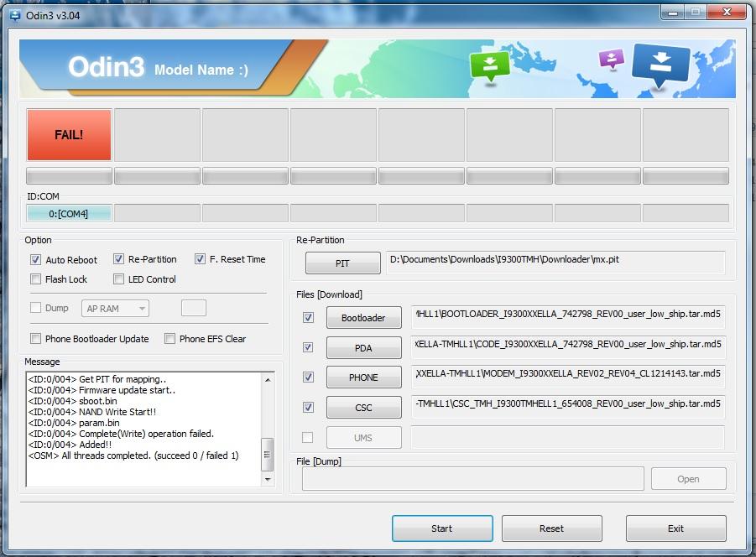Viewport: 756px width, 557px height.
Task: Click the PHONE file button
Action: click(363, 377)
